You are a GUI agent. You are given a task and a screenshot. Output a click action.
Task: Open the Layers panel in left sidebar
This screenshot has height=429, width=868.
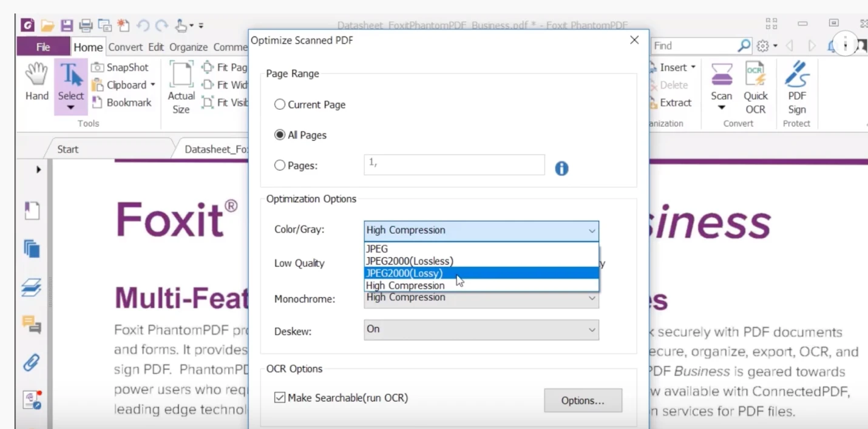point(32,287)
